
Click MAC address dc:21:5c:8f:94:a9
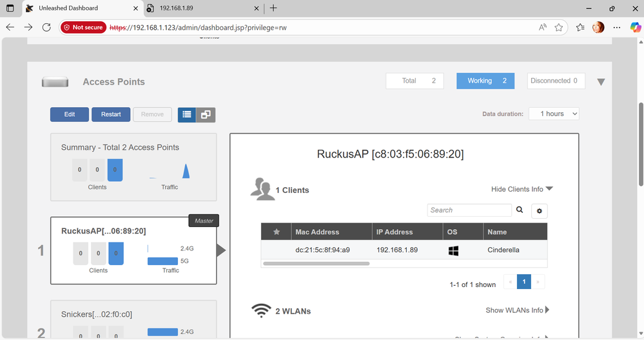322,250
